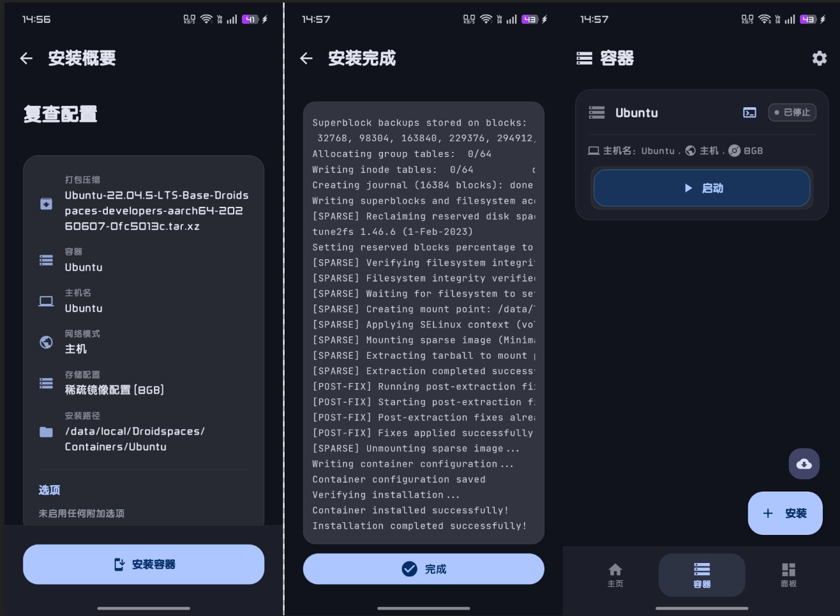
Task: Click the 完成 button
Action: (424, 569)
